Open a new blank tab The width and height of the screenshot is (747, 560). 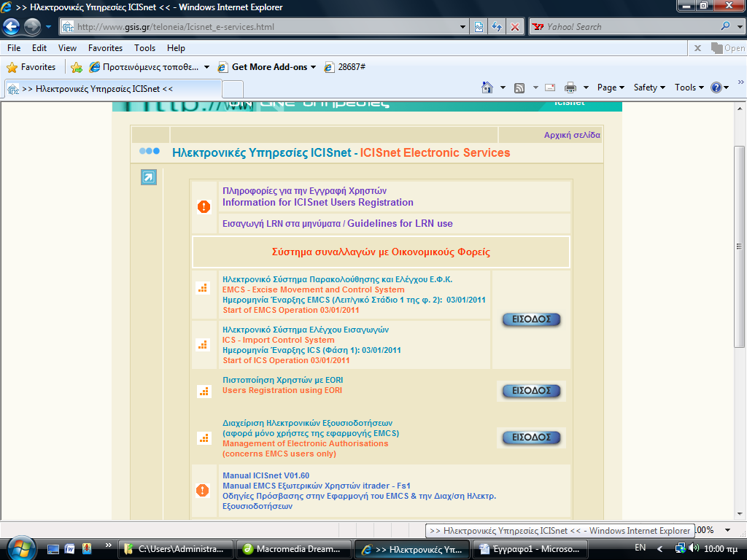[233, 89]
